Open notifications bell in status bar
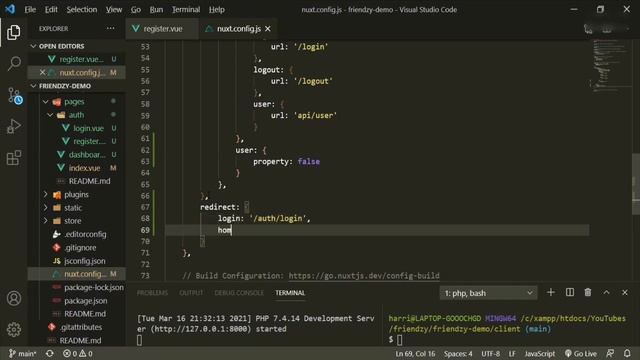640x360 pixels. [x=627, y=353]
